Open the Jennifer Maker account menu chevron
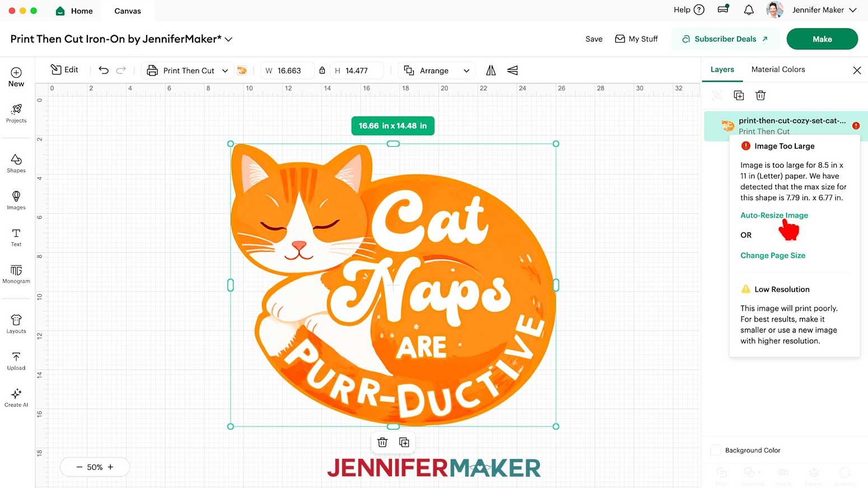Image resolution: width=868 pixels, height=488 pixels. click(853, 10)
